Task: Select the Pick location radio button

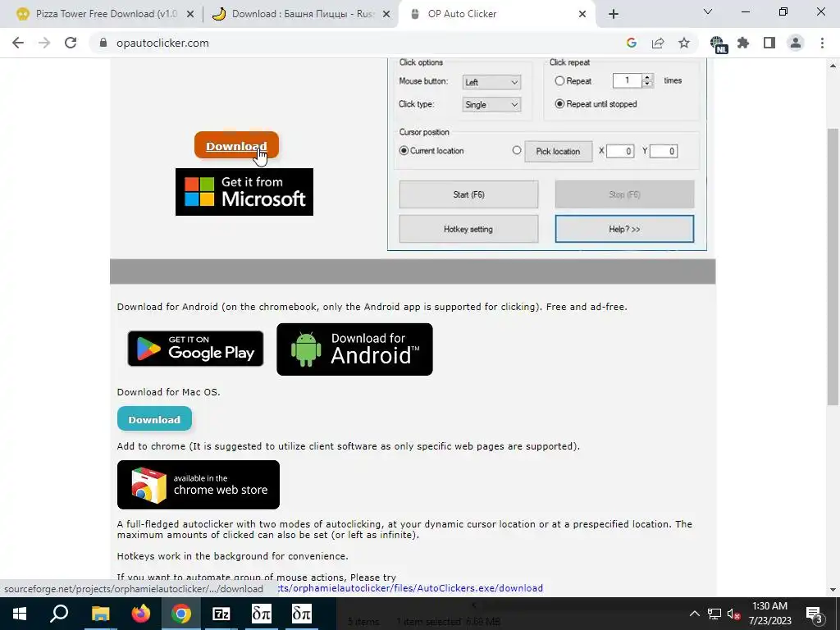Action: (x=517, y=151)
